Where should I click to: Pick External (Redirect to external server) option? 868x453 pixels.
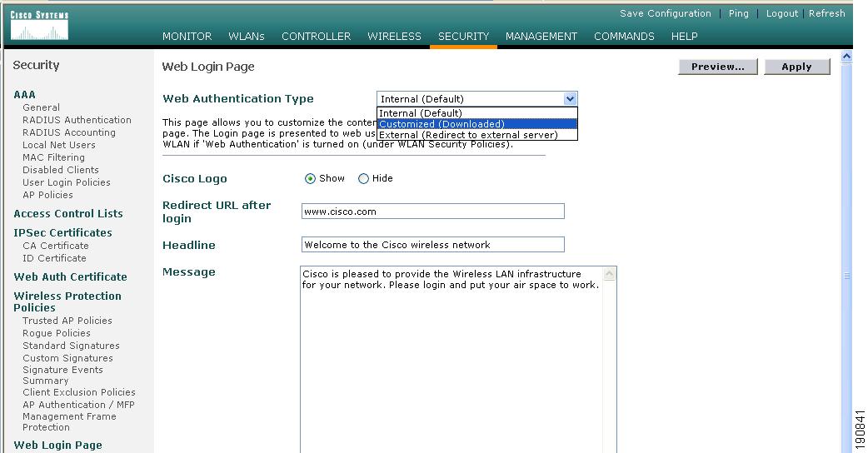pos(476,134)
